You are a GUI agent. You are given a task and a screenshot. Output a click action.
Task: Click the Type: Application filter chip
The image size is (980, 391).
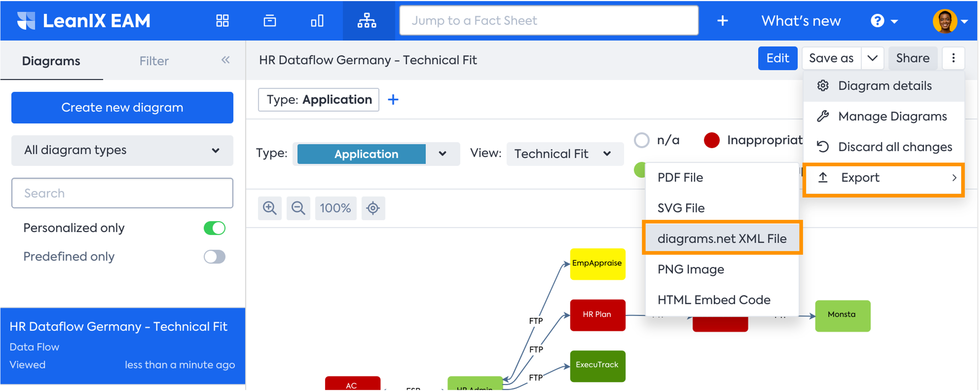[319, 100]
